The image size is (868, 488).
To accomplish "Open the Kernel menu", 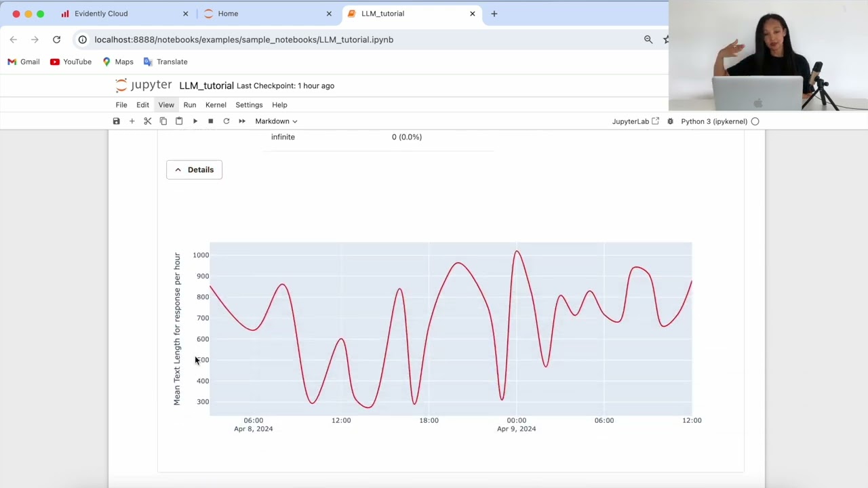I will pos(216,105).
